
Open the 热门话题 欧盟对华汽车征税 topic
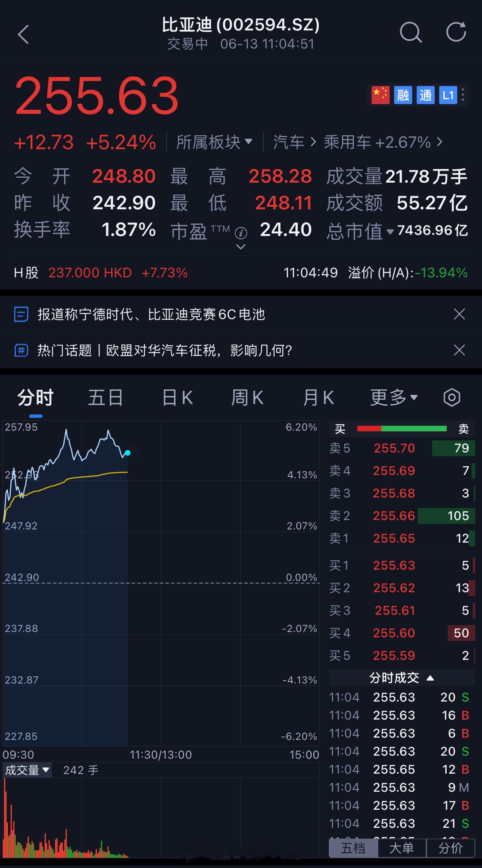point(165,351)
